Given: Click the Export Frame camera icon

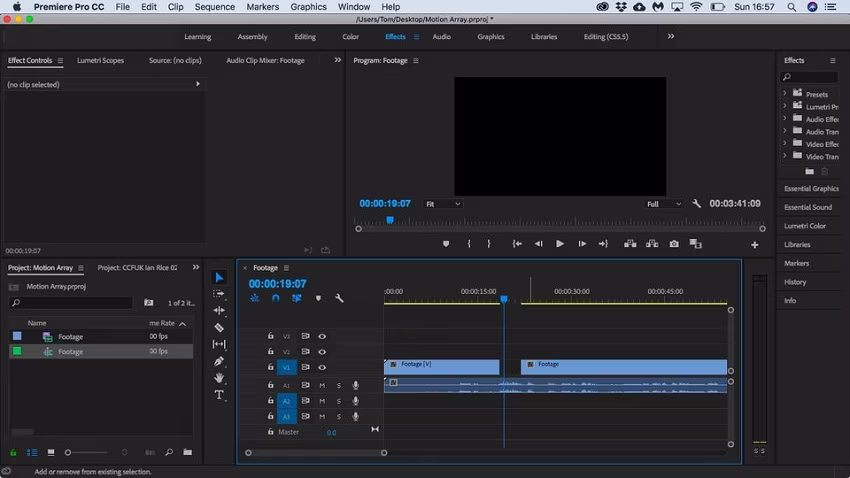Looking at the screenshot, I should (674, 244).
